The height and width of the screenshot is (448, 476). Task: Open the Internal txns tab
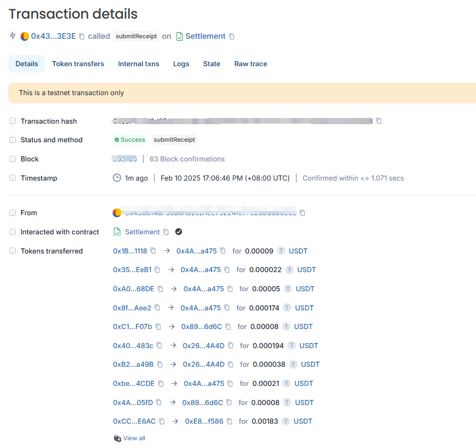click(x=139, y=64)
